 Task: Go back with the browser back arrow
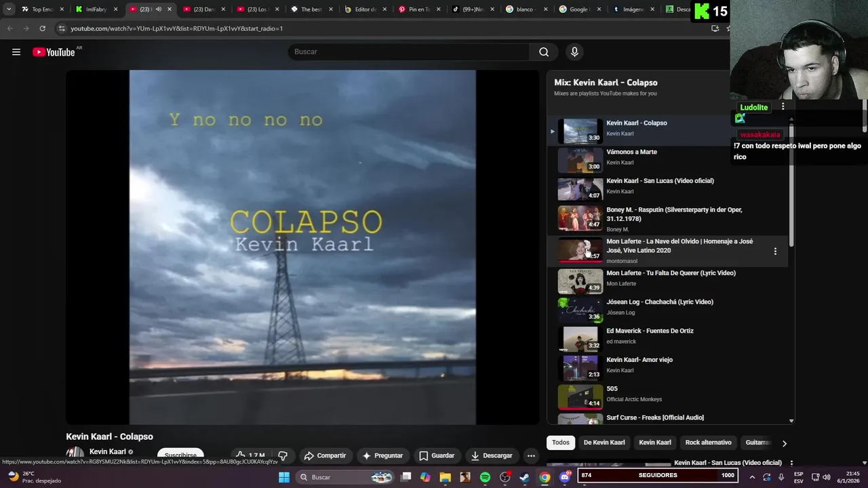[9, 28]
